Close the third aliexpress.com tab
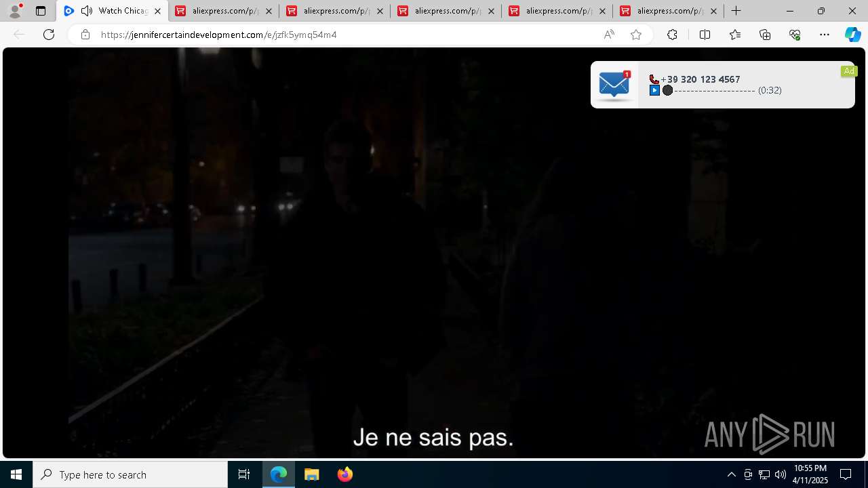 coord(491,11)
